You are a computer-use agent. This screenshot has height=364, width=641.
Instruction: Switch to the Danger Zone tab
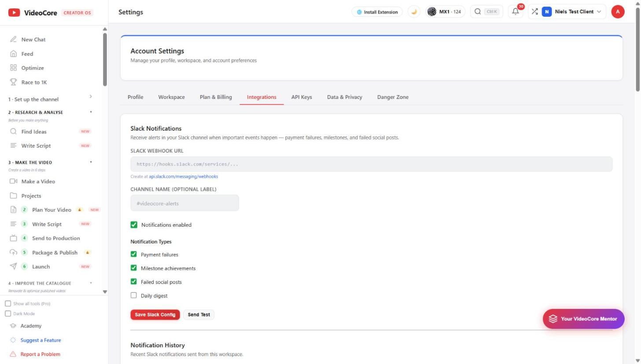click(x=393, y=97)
